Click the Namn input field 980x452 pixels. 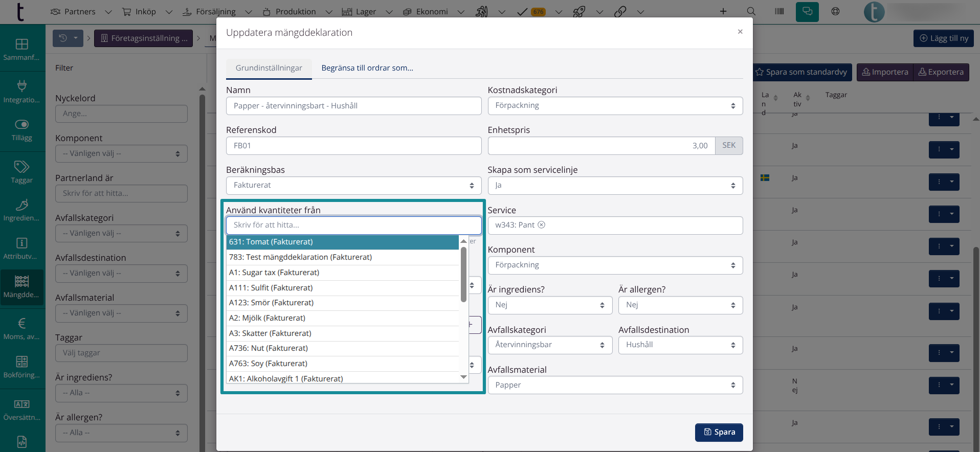[354, 106]
